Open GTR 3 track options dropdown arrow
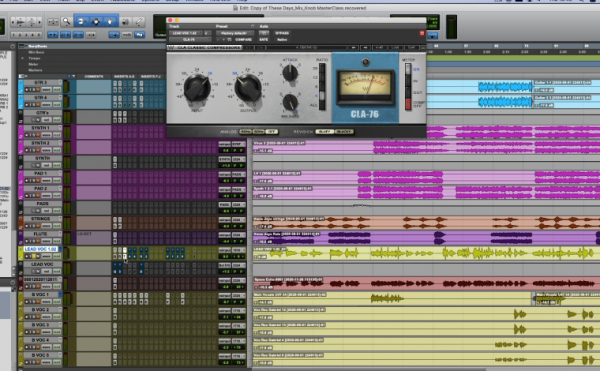Screen dimensions: 600x371 (x=60, y=83)
